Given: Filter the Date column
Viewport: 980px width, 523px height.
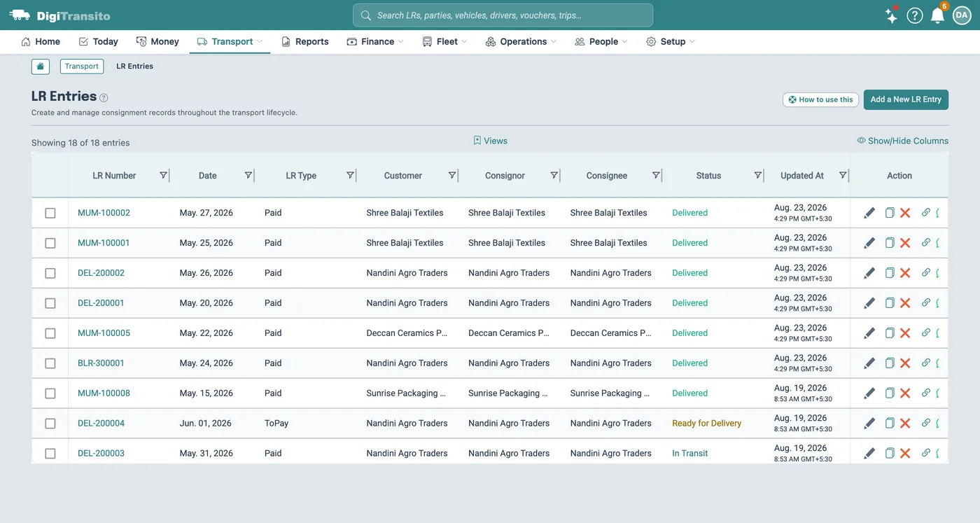Looking at the screenshot, I should click(x=248, y=175).
